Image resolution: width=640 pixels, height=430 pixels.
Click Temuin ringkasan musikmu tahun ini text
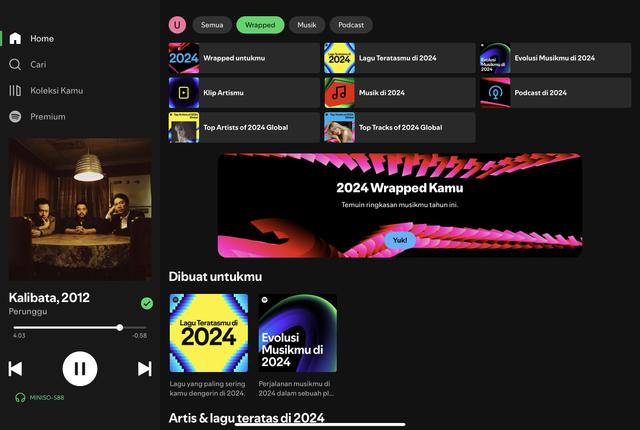(x=400, y=205)
